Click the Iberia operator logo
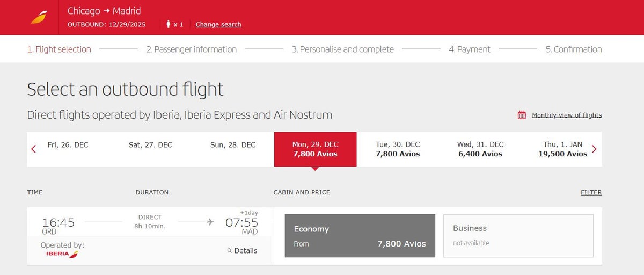 point(62,254)
